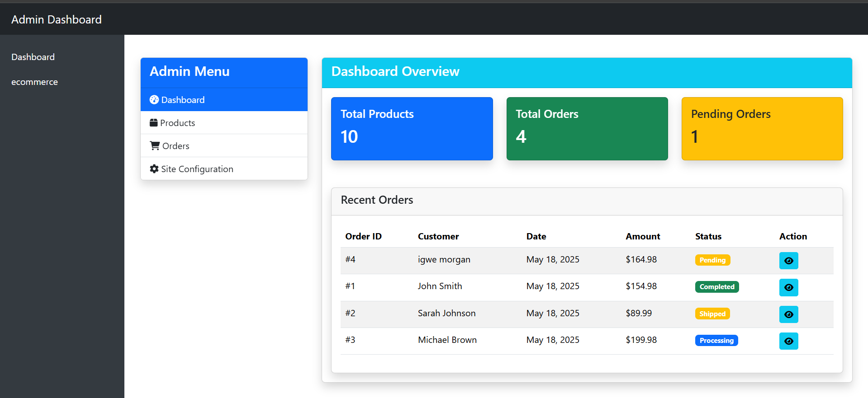Screen dimensions: 868x398
Task: Select the yellow Pending Orders card
Action: (x=762, y=129)
